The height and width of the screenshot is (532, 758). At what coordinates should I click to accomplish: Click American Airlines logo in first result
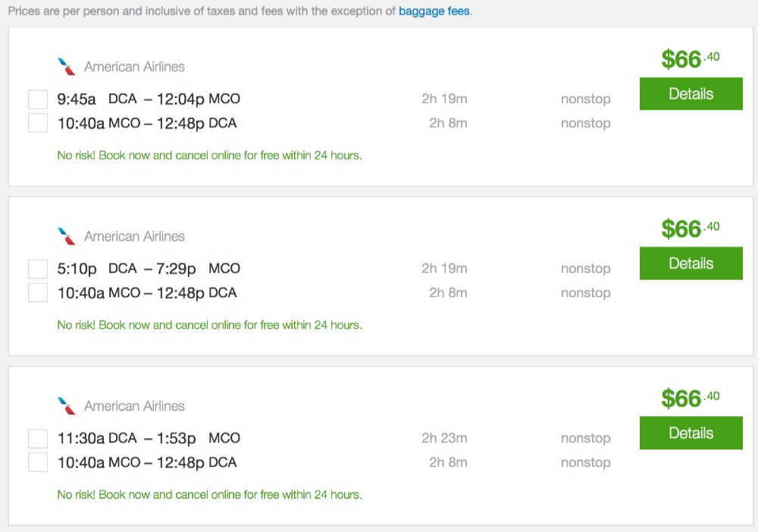[67, 67]
